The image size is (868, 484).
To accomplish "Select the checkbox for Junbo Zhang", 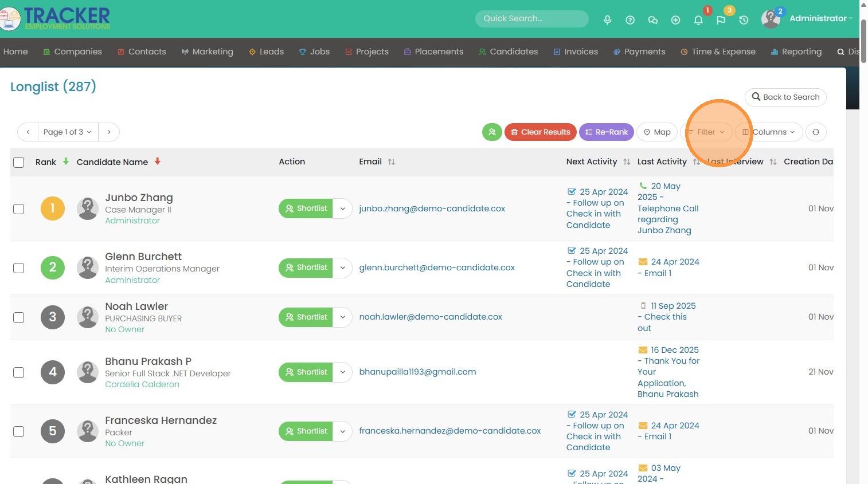I will 19,209.
